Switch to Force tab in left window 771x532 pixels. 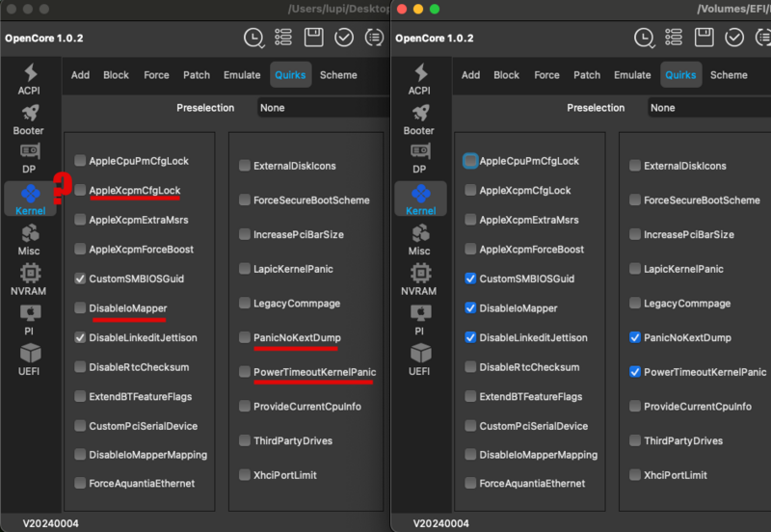pos(156,75)
